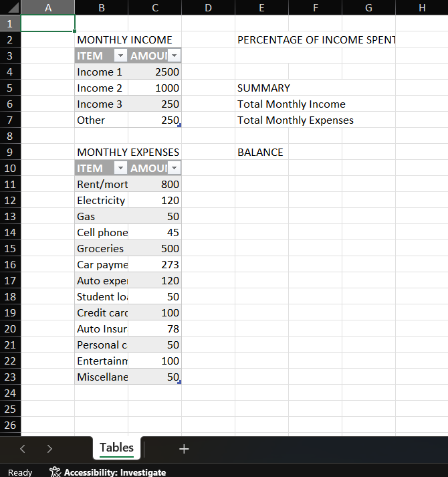Select row 8 header
Viewport: 448px width, 477px height.
[10, 136]
